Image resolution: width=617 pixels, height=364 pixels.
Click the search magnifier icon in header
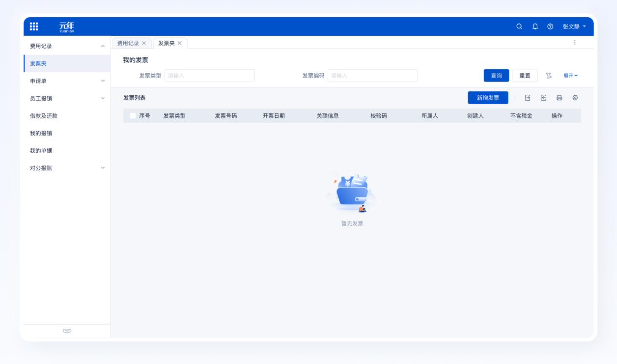(519, 26)
